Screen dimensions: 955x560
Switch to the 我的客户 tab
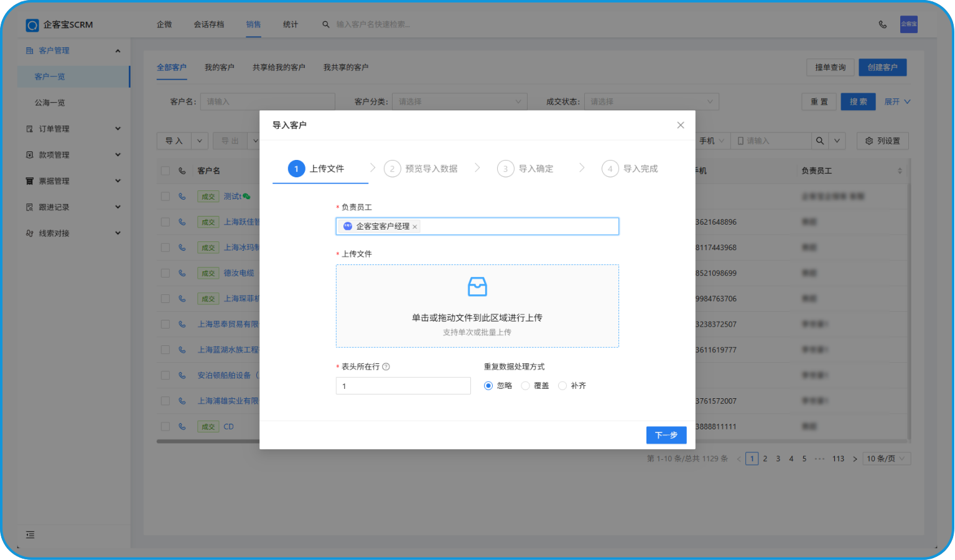click(x=219, y=67)
